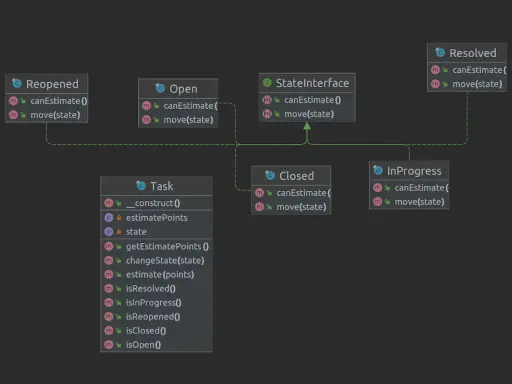
Task: Click method icon beside StateInterface canEstimate()
Action: tap(267, 100)
